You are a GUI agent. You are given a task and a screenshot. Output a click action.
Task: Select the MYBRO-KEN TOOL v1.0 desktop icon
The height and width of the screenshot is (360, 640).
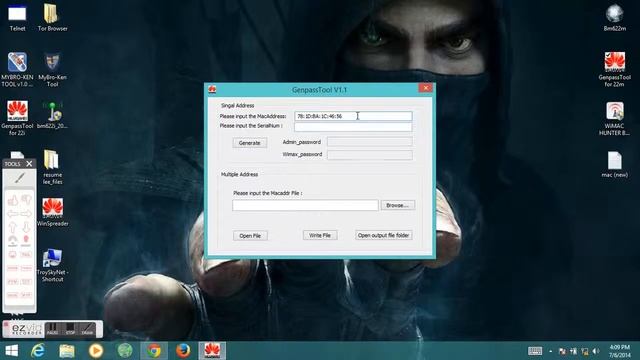coord(17,69)
